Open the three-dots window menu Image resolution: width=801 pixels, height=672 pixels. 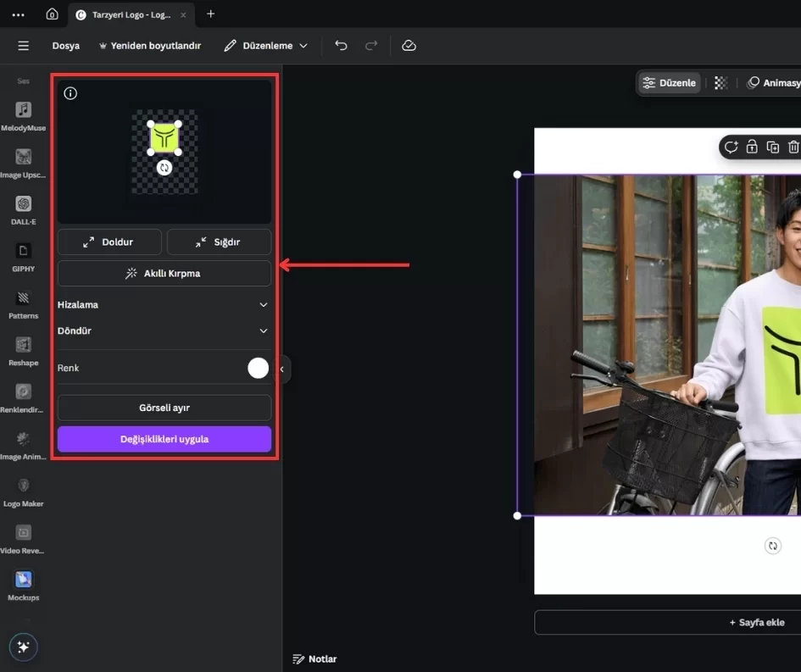[x=18, y=14]
